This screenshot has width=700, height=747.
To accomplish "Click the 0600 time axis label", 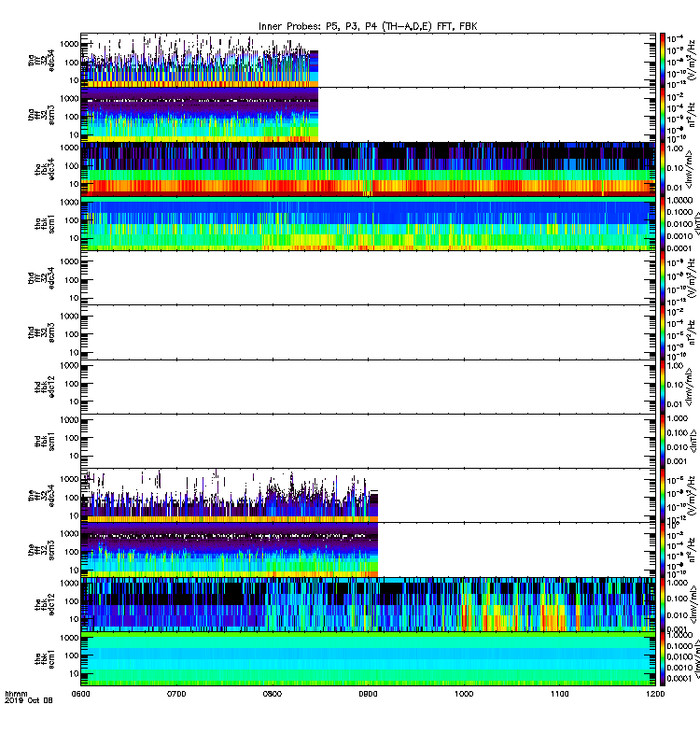I will pos(80,694).
